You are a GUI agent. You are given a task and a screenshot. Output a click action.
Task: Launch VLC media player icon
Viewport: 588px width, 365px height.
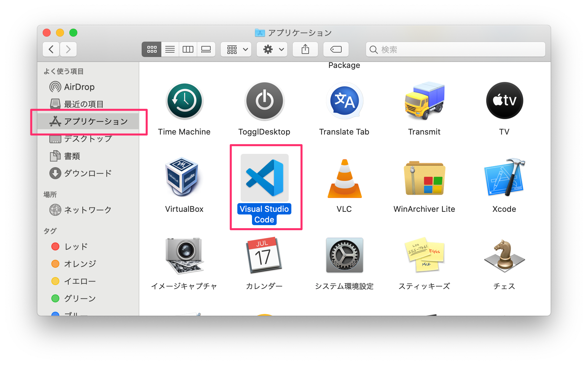[344, 178]
